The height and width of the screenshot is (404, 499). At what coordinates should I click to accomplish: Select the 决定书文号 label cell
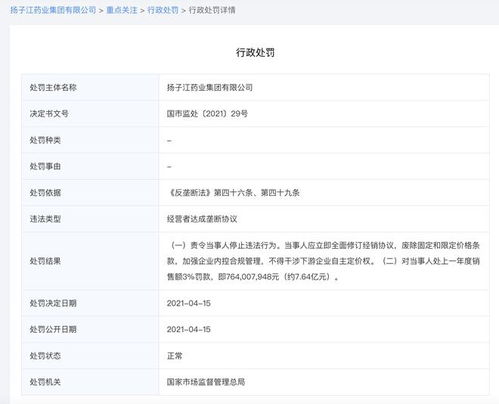coord(90,114)
